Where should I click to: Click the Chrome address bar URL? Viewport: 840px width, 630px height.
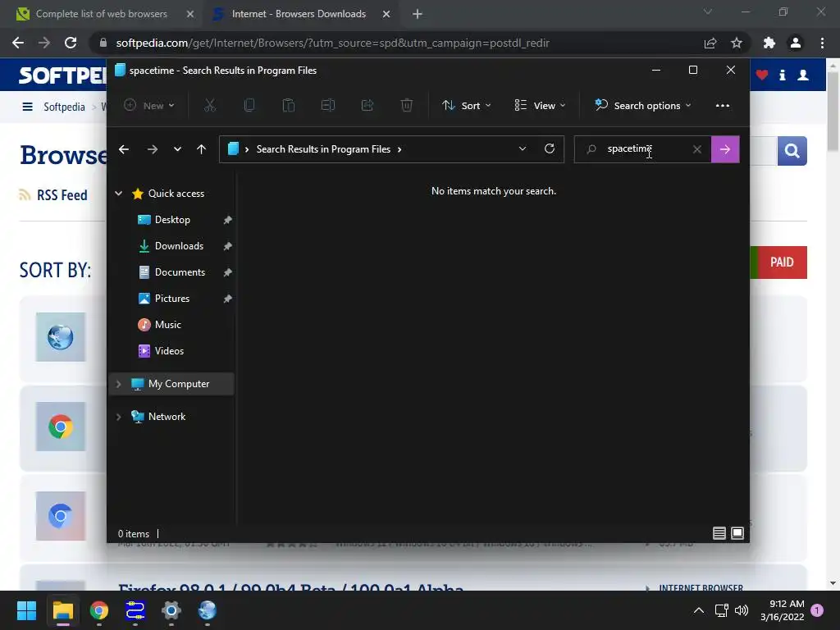point(333,43)
